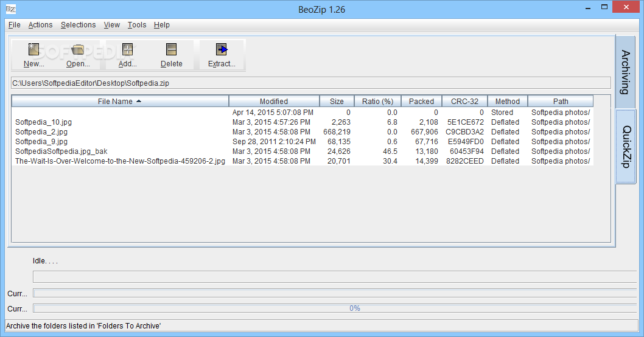The image size is (644, 337).
Task: Switch to the Archiving side tab
Action: coord(626,72)
